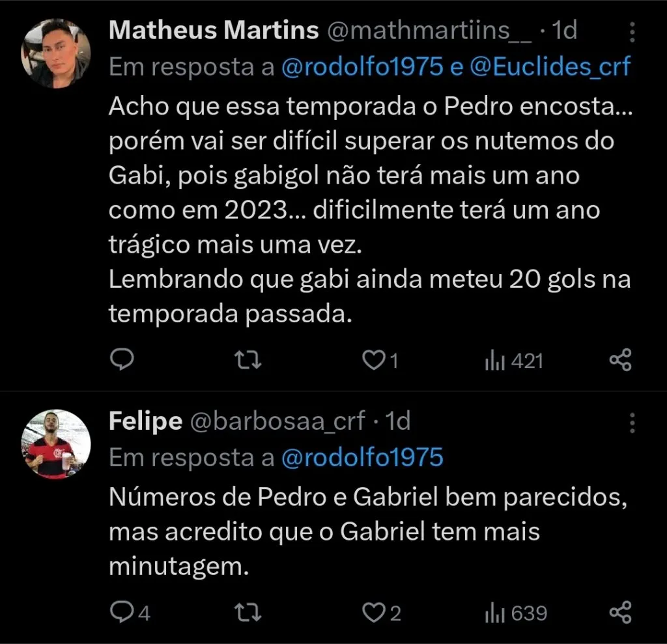667x644 pixels.
Task: Open the share options on Felipe's tweet
Action: 621,613
